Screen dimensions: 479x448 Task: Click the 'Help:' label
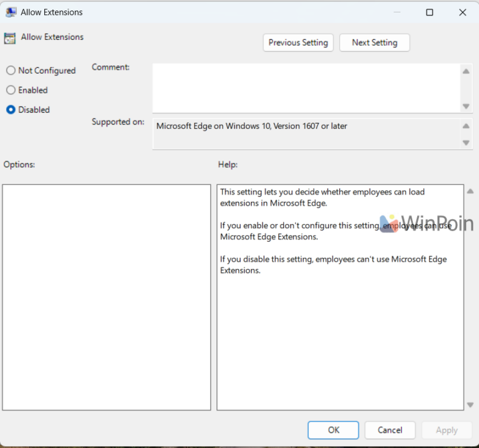point(228,164)
